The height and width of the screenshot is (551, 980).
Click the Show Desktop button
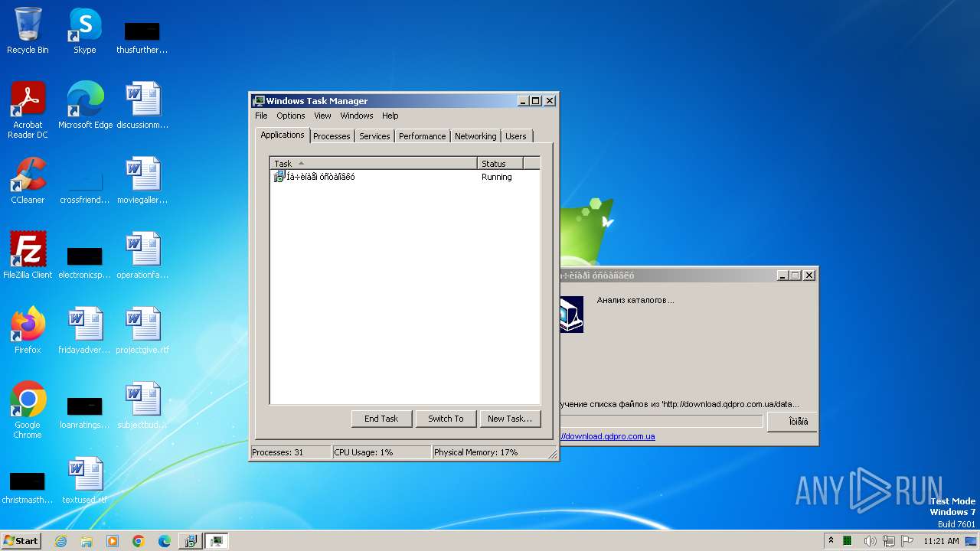(x=972, y=541)
